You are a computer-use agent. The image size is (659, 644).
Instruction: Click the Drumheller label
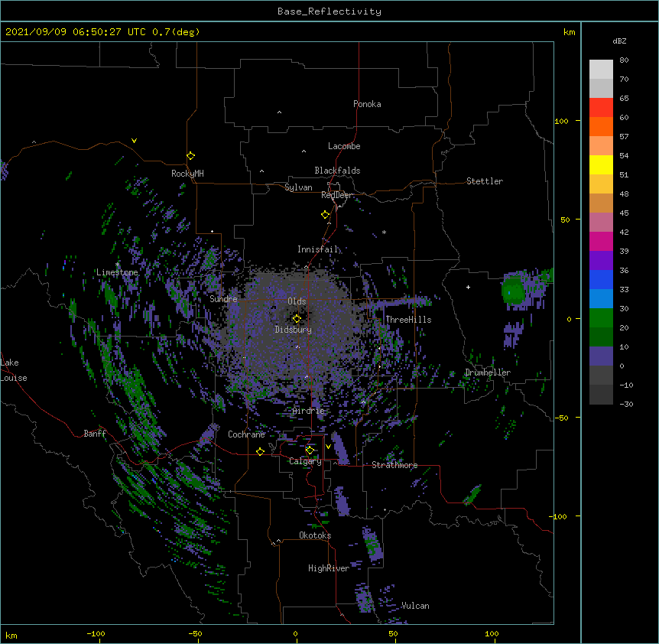[488, 372]
